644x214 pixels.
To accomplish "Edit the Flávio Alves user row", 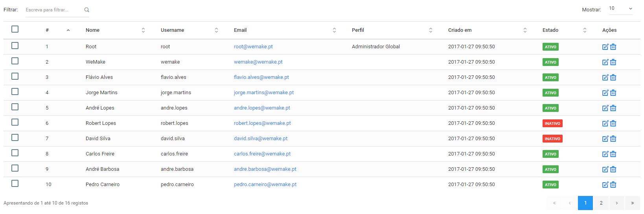I will click(x=605, y=77).
